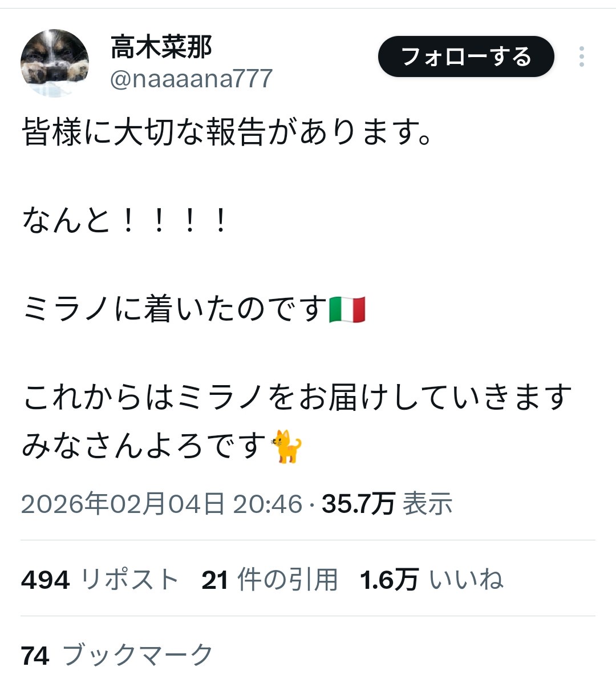This screenshot has width=616, height=679.
Task: Click the text なんと！！！！
Action: [x=125, y=220]
